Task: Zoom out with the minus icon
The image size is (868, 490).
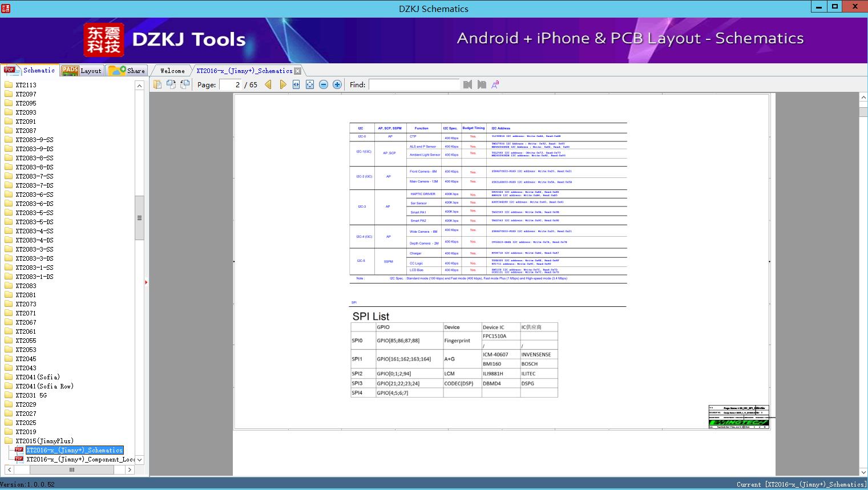Action: [x=324, y=84]
